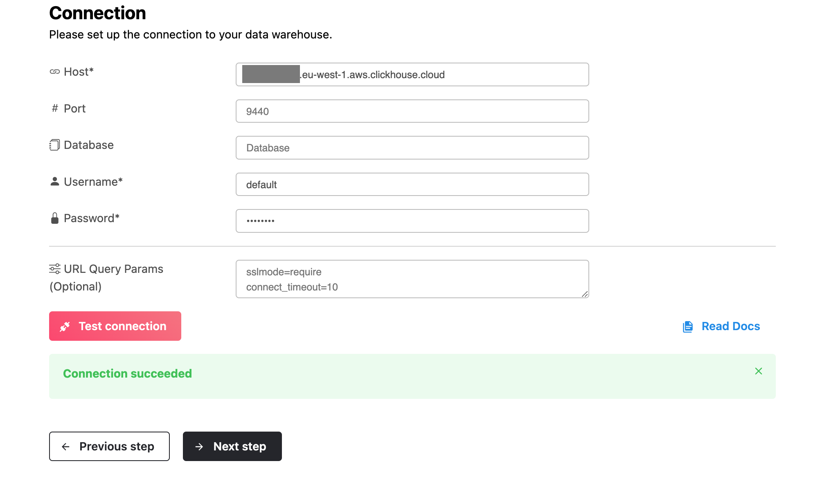Viewport: 820px width, 504px height.
Task: Click into the Port field
Action: (412, 111)
